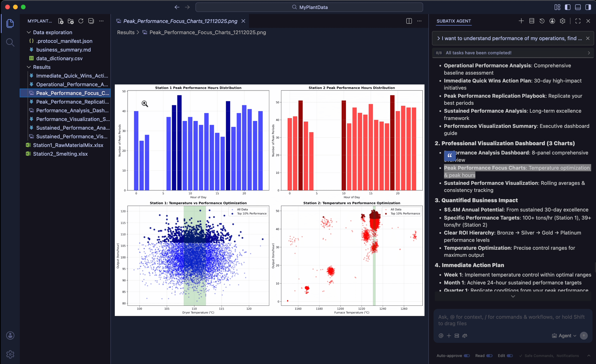Screen dimensions: 596x364
Task: Expand the completed tasks summary chevron
Action: coord(589,53)
